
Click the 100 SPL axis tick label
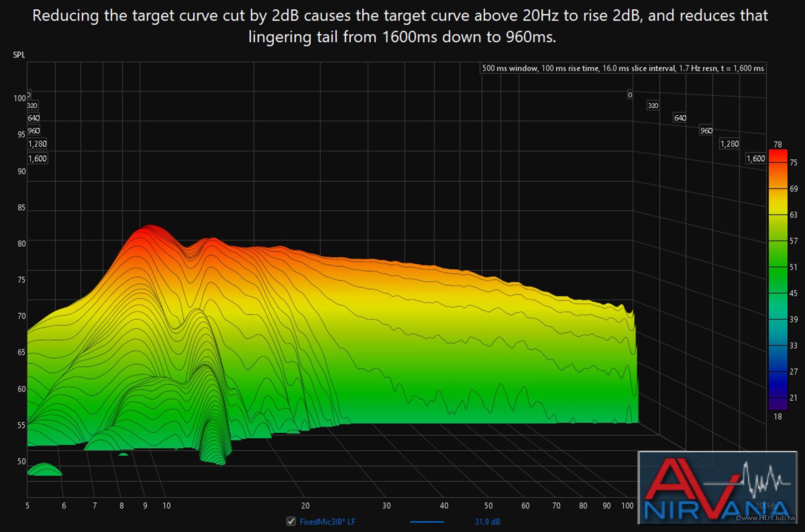point(19,98)
